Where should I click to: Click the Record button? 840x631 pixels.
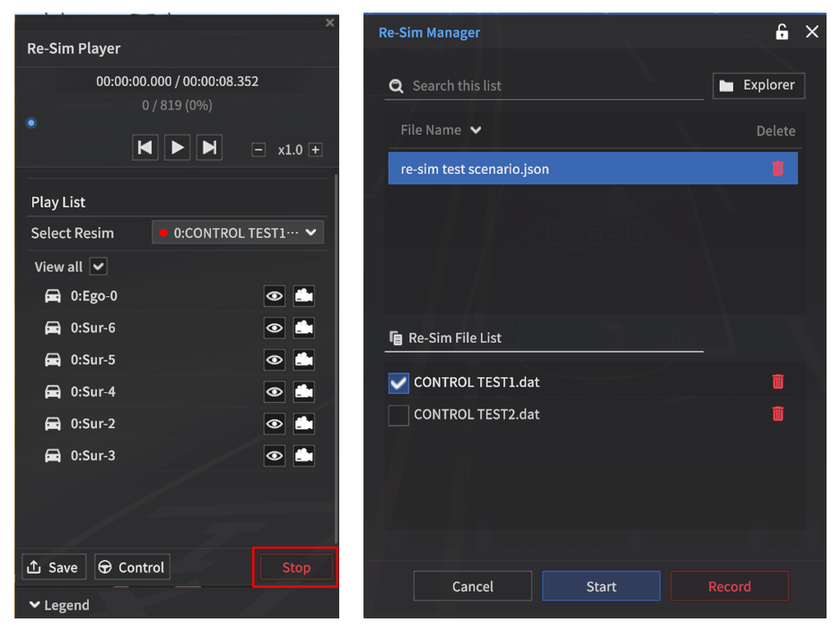point(729,586)
